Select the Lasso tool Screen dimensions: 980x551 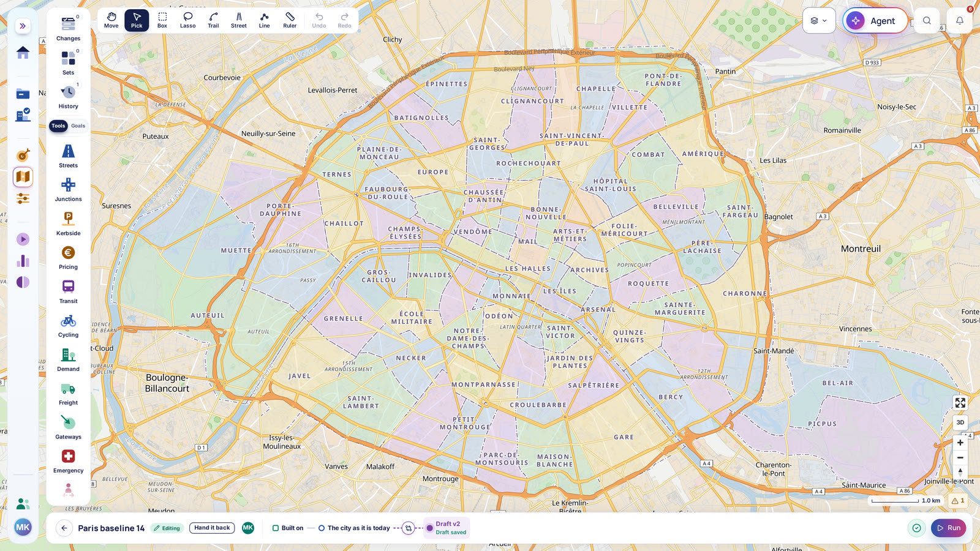point(188,20)
